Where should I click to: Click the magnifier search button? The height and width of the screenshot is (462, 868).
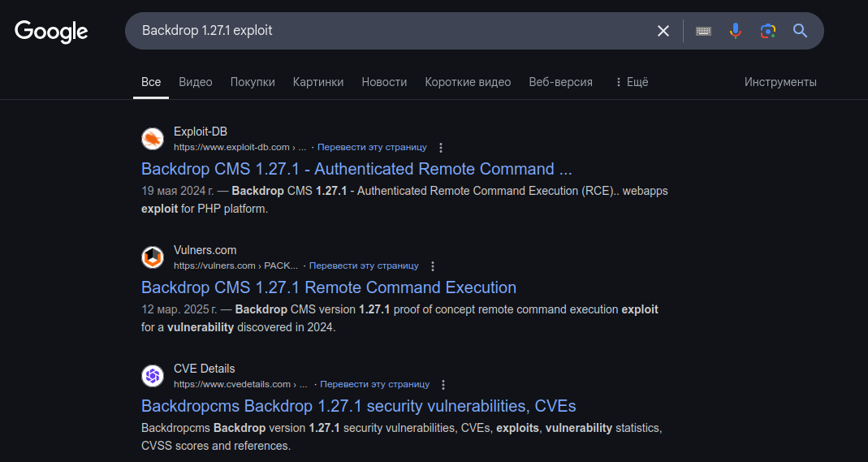800,31
